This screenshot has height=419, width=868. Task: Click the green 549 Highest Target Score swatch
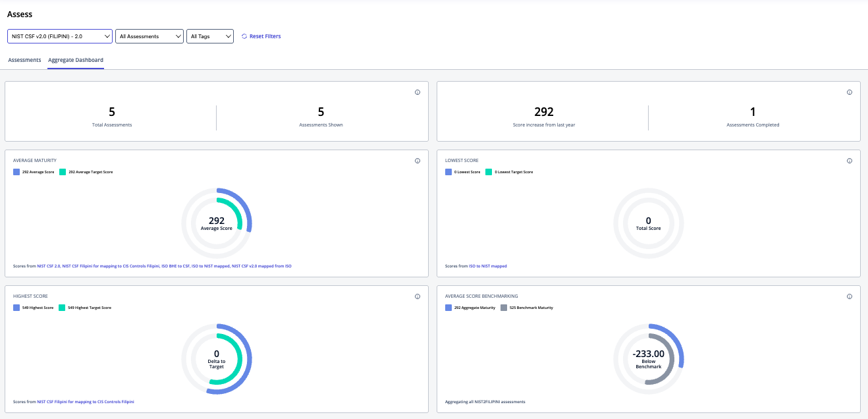click(62, 308)
